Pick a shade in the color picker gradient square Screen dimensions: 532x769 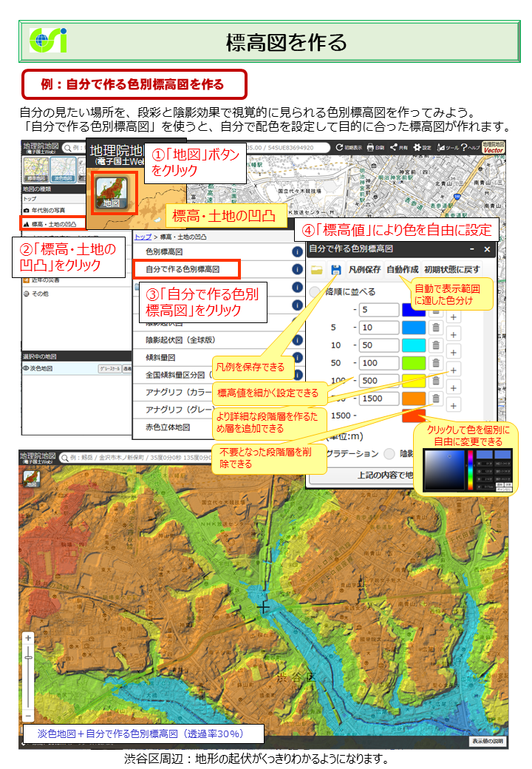444,470
